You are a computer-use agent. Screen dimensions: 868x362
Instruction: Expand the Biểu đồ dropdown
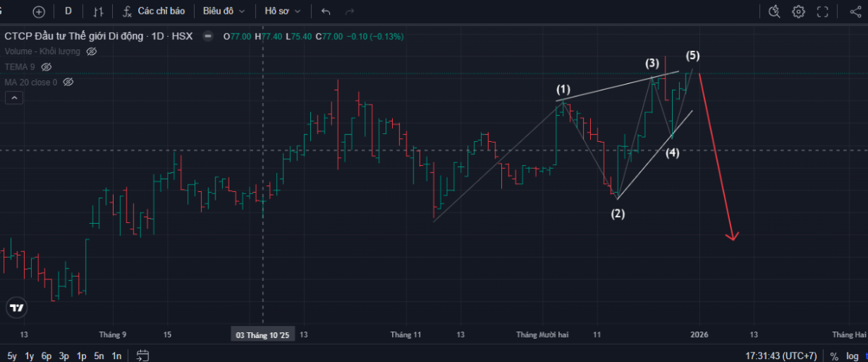coord(224,12)
